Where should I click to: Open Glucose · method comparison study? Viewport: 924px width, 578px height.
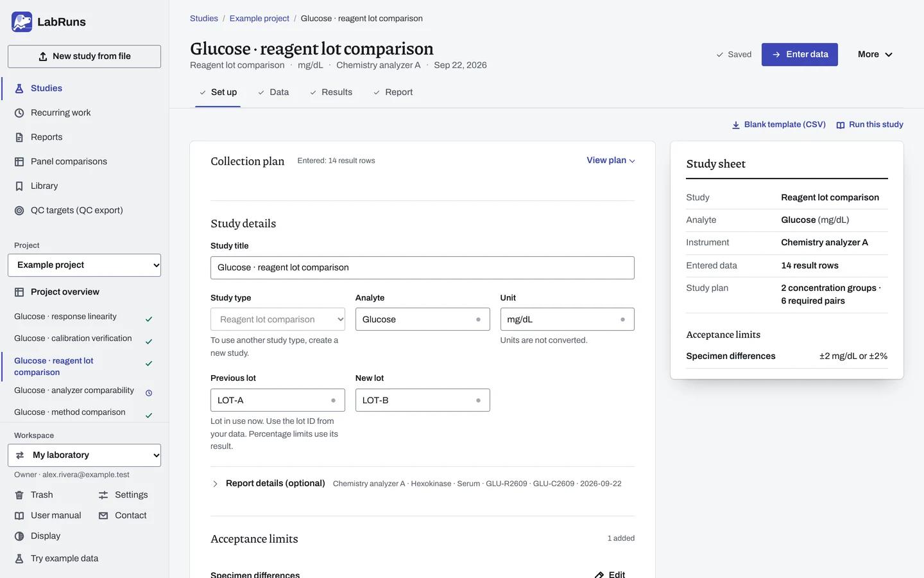point(84,412)
